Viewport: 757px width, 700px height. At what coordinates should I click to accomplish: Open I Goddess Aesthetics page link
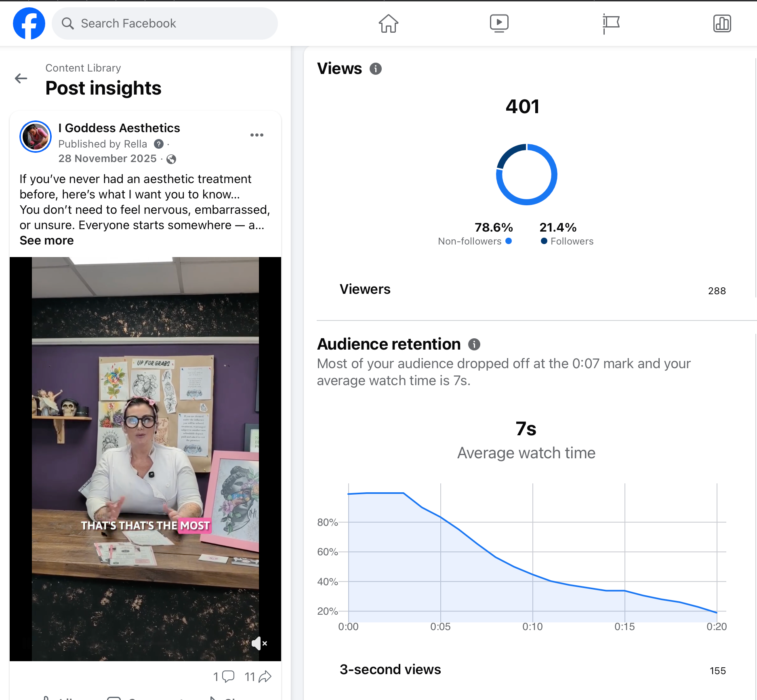[119, 128]
